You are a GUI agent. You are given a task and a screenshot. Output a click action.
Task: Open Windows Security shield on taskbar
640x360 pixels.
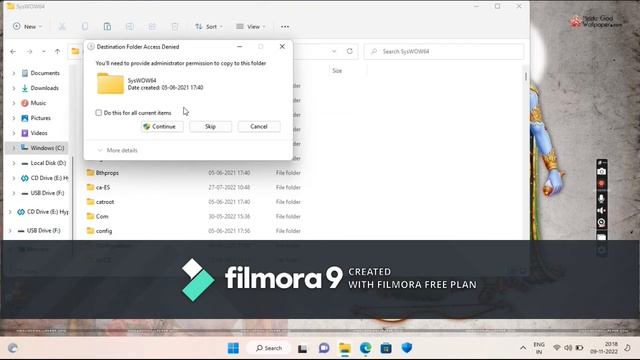(x=407, y=348)
